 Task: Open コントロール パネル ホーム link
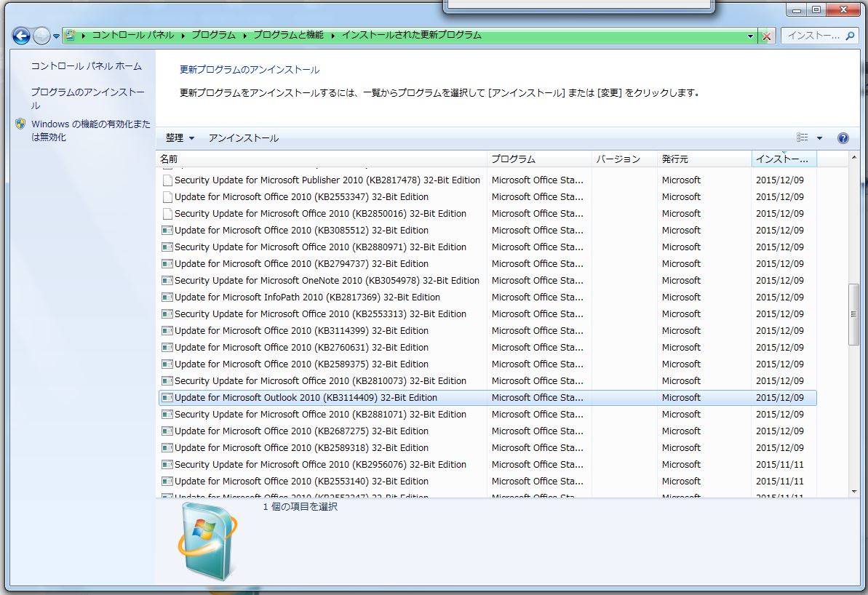point(87,66)
